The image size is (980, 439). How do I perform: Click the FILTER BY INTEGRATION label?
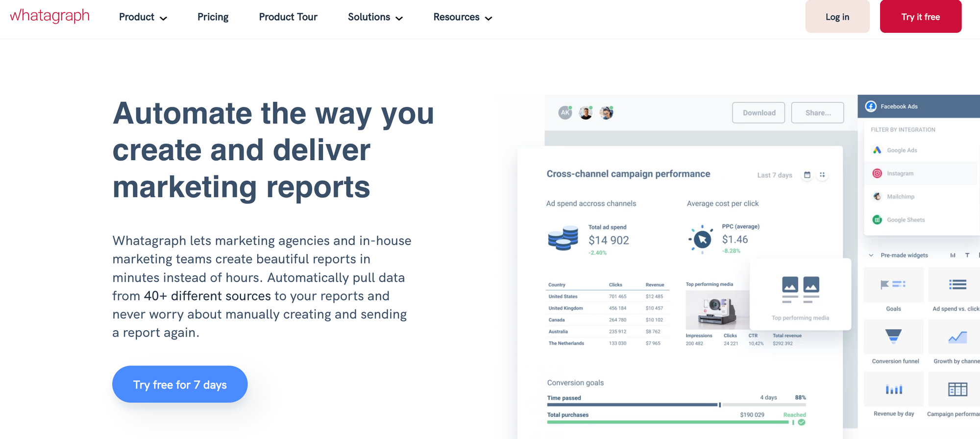pos(903,130)
